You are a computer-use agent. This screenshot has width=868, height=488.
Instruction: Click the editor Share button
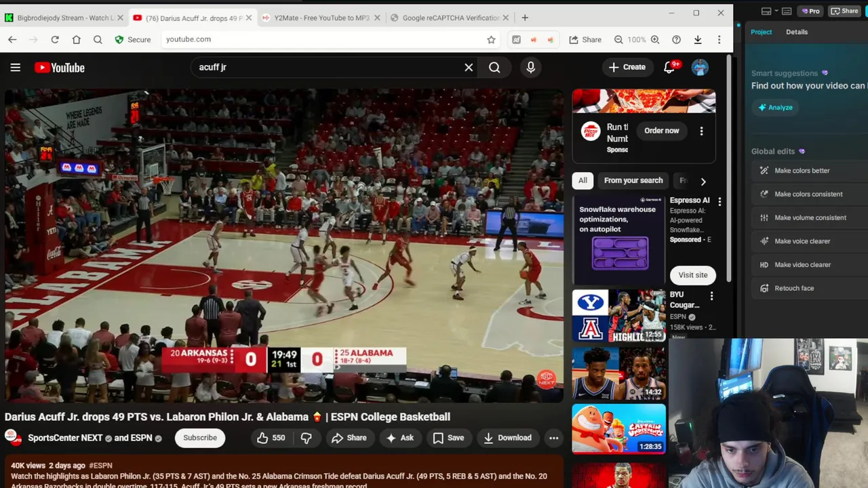pyautogui.click(x=844, y=11)
